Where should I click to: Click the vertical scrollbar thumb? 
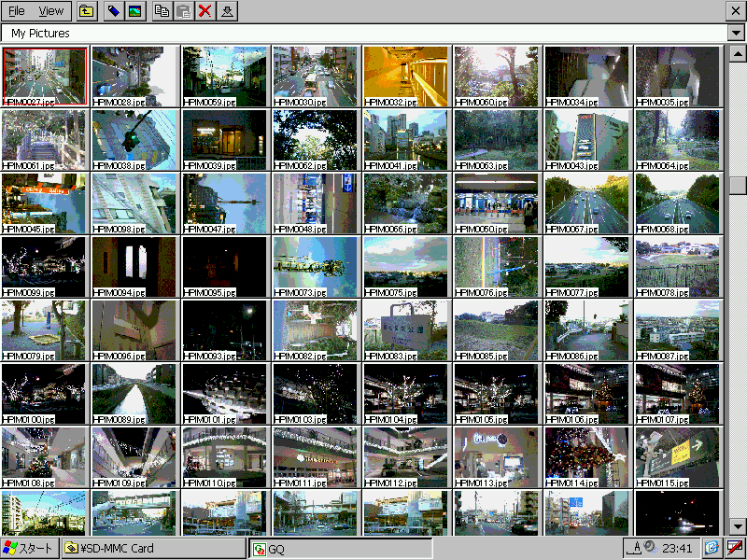[738, 185]
